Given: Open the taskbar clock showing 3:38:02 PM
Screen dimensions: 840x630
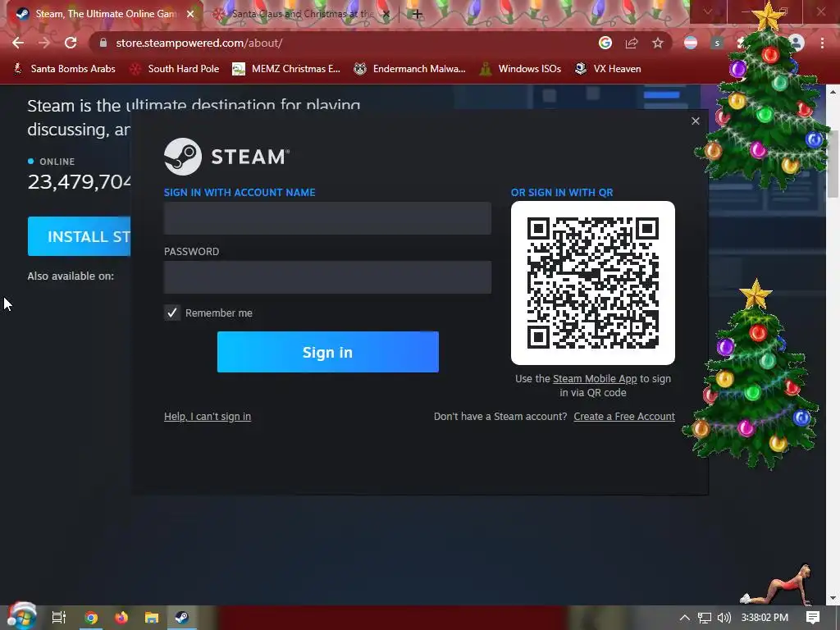Looking at the screenshot, I should (765, 618).
